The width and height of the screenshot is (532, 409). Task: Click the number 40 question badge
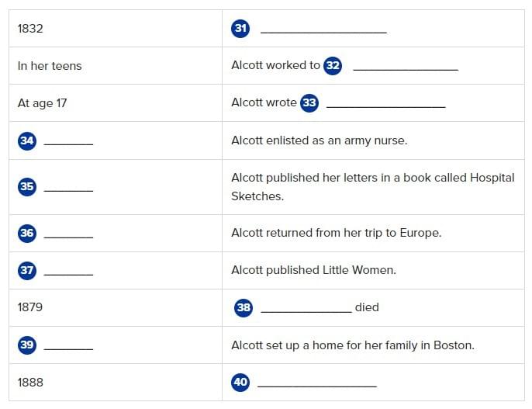pyautogui.click(x=240, y=383)
